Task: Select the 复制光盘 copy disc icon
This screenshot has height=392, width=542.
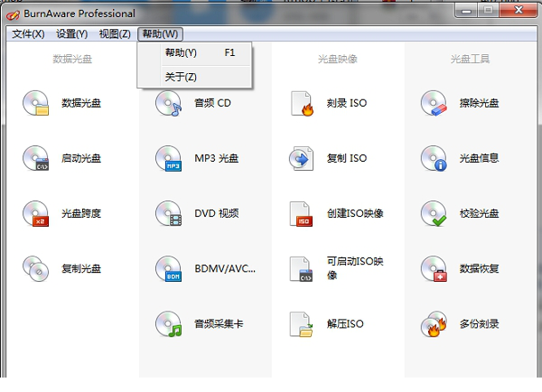Action: point(35,268)
